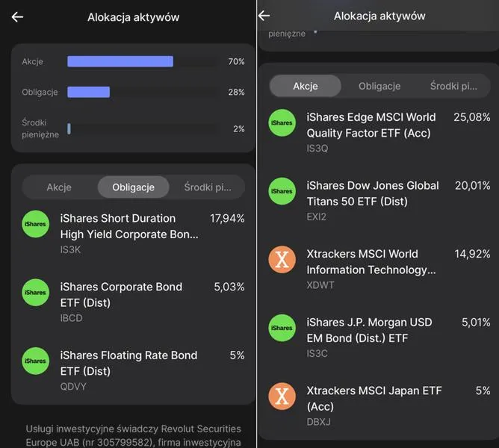This screenshot has height=448, width=499.
Task: Tap the Środki pieniężne label in summary
Action: click(40, 128)
